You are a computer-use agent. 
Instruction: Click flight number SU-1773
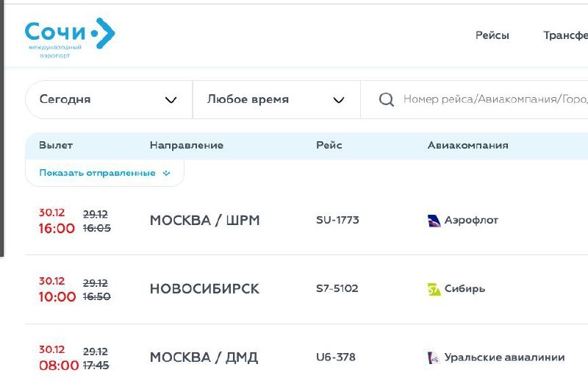pyautogui.click(x=337, y=220)
